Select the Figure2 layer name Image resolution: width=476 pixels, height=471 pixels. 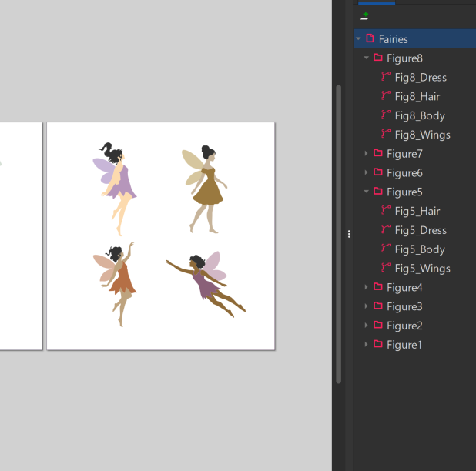pyautogui.click(x=404, y=326)
